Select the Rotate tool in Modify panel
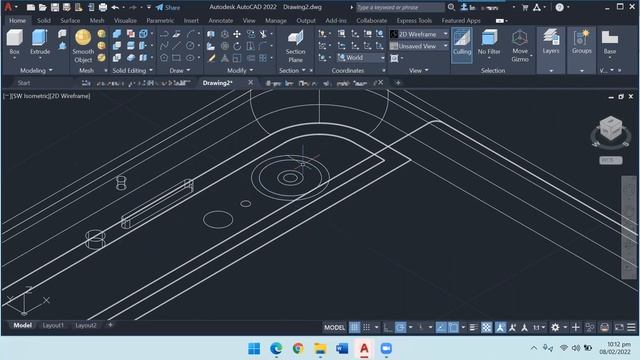This screenshot has height=360, width=640. (x=237, y=46)
